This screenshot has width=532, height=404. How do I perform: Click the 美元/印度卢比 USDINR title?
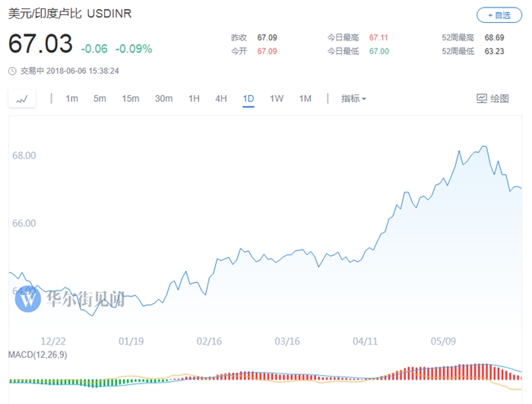pyautogui.click(x=61, y=14)
